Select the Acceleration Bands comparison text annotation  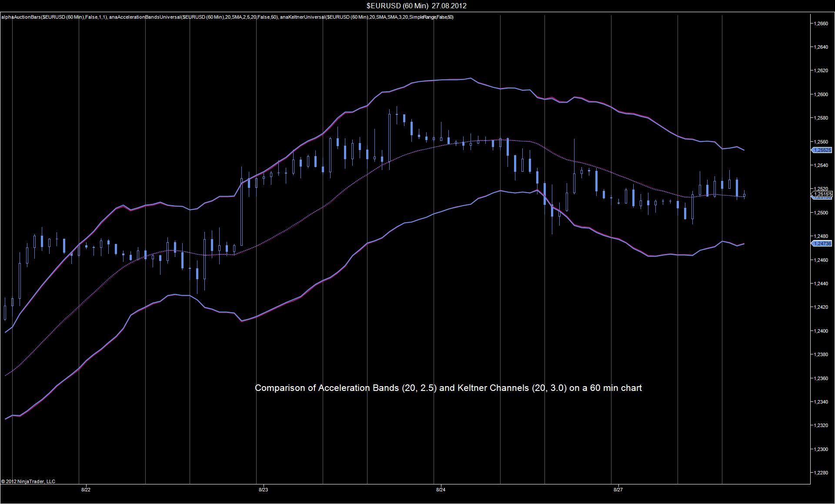coord(448,388)
